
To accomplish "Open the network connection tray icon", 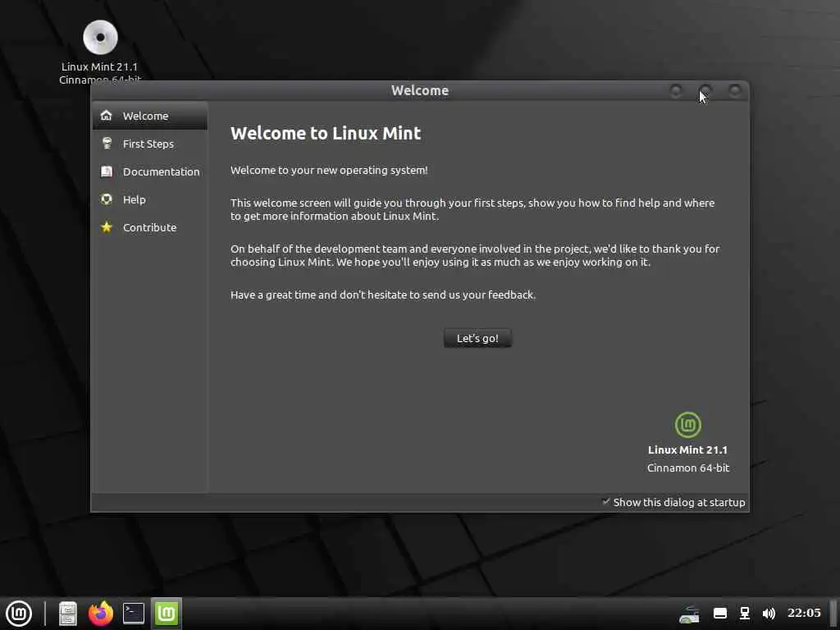I will pyautogui.click(x=745, y=614).
